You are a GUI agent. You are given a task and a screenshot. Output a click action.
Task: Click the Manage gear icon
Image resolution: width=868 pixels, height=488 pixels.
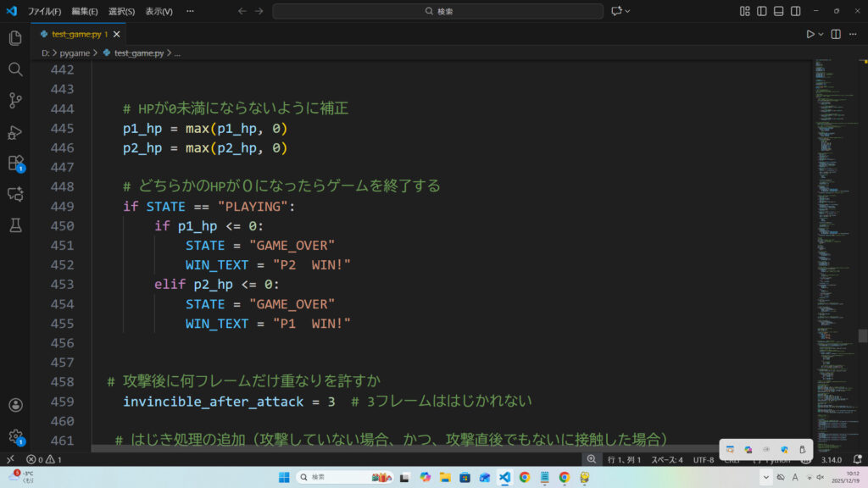tap(14, 436)
